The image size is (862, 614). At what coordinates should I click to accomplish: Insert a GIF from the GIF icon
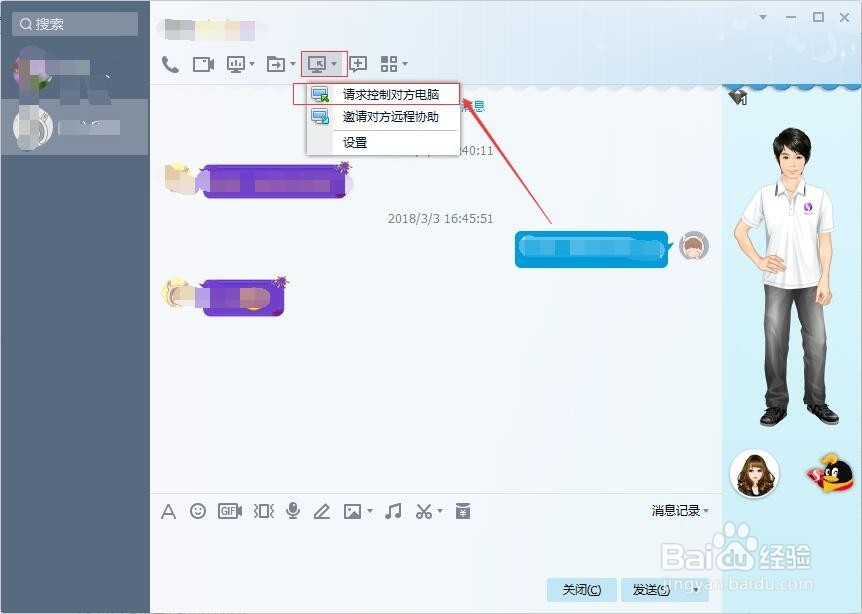[x=229, y=511]
